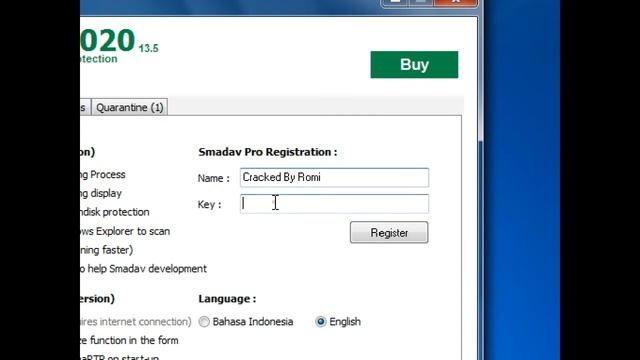640x360 pixels.
Task: Click the Name label
Action: (x=213, y=178)
